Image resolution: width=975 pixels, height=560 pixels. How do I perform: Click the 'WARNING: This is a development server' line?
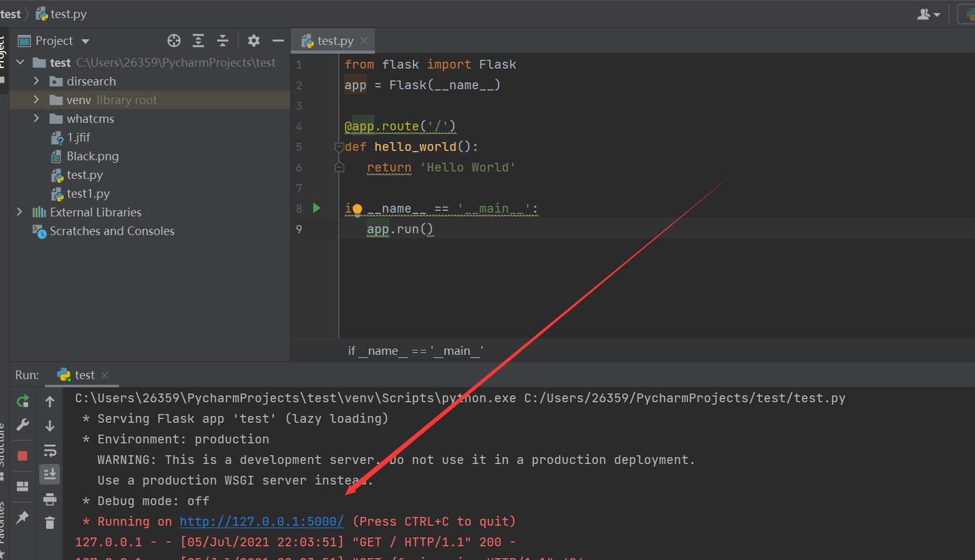point(396,460)
